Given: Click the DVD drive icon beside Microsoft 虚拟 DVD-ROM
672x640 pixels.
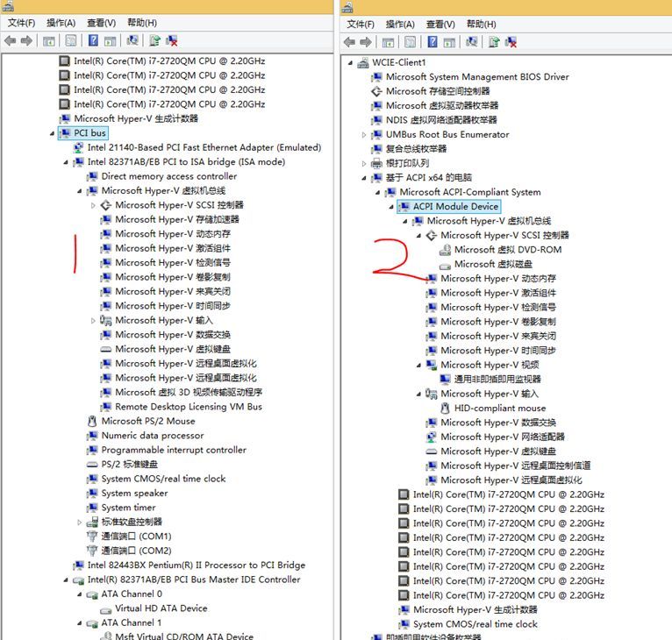Looking at the screenshot, I should click(x=446, y=250).
